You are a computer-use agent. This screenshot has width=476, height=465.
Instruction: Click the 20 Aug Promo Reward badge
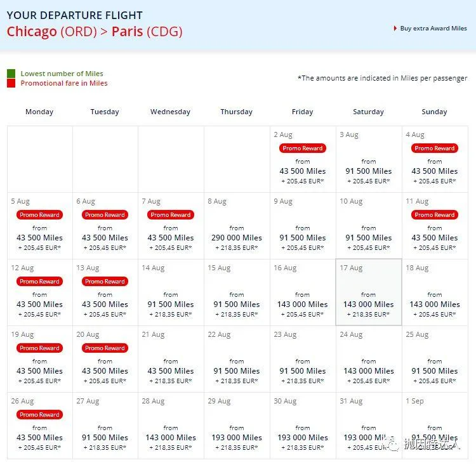coord(105,348)
